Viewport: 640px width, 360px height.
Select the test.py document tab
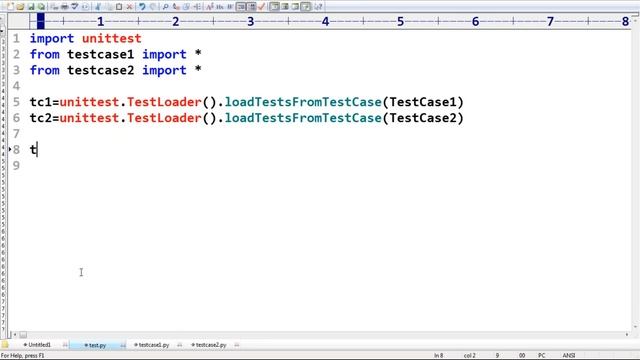tap(97, 345)
